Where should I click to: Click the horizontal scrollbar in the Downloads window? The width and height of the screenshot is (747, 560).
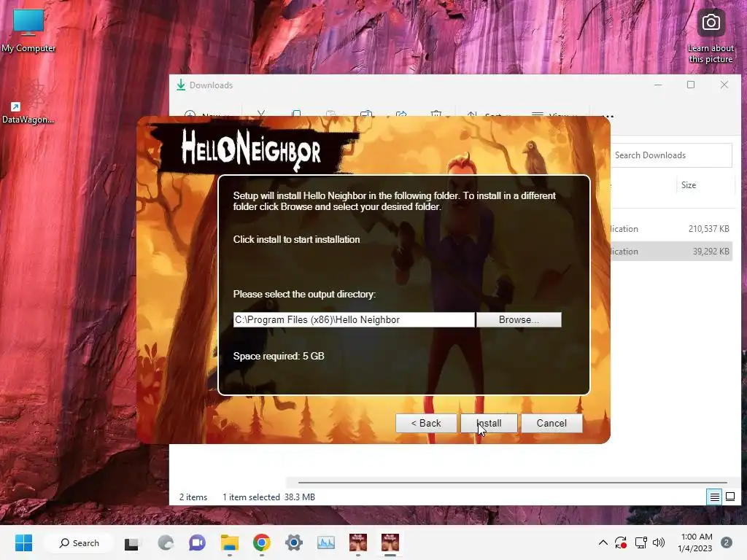512,483
